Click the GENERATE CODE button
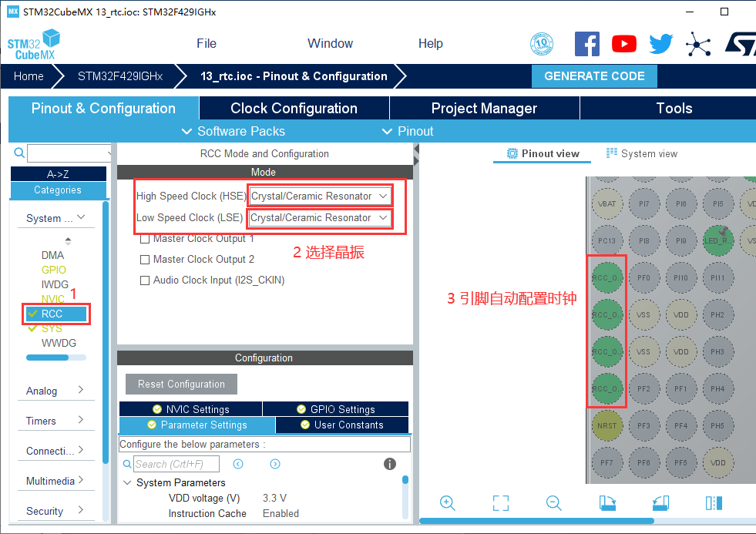Viewport: 756px width, 534px height. point(594,76)
